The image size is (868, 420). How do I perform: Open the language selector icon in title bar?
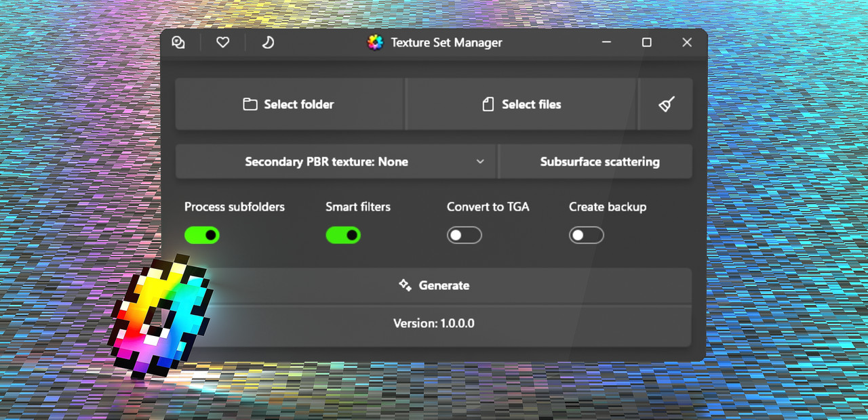pyautogui.click(x=178, y=42)
